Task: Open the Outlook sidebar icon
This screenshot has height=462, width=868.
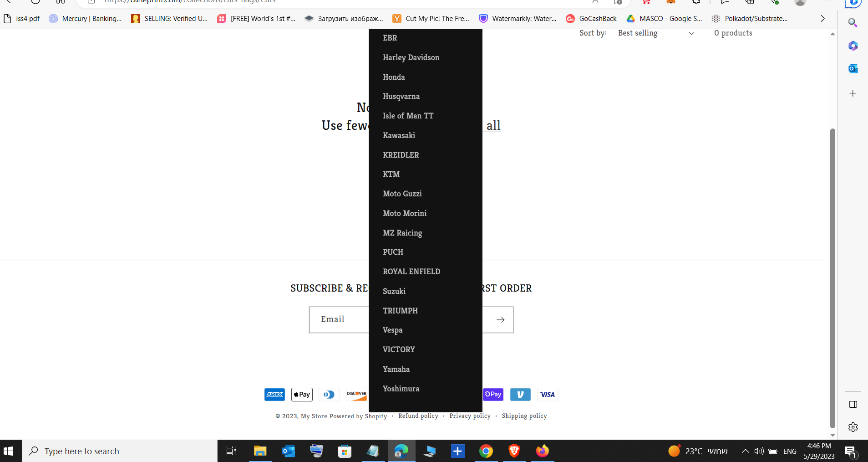Action: click(853, 68)
